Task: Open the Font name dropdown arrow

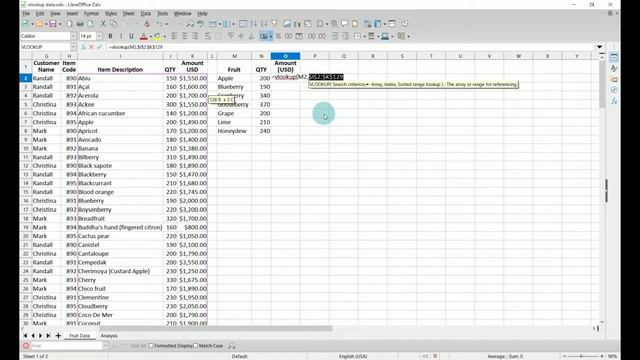Action: point(73,36)
